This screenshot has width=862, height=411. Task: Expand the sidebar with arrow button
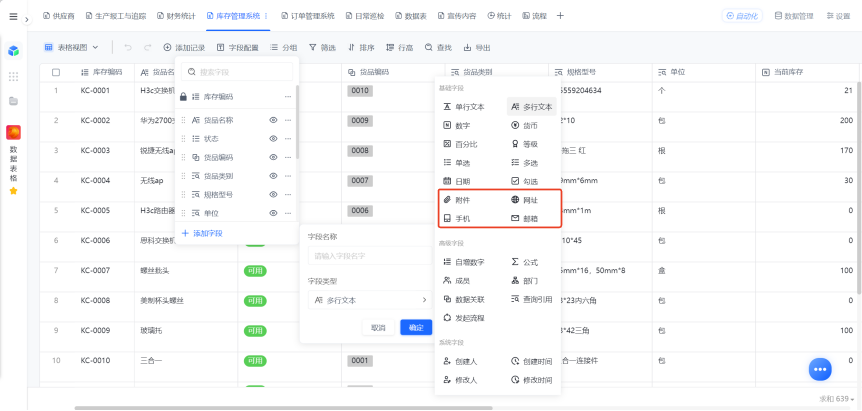[26, 19]
